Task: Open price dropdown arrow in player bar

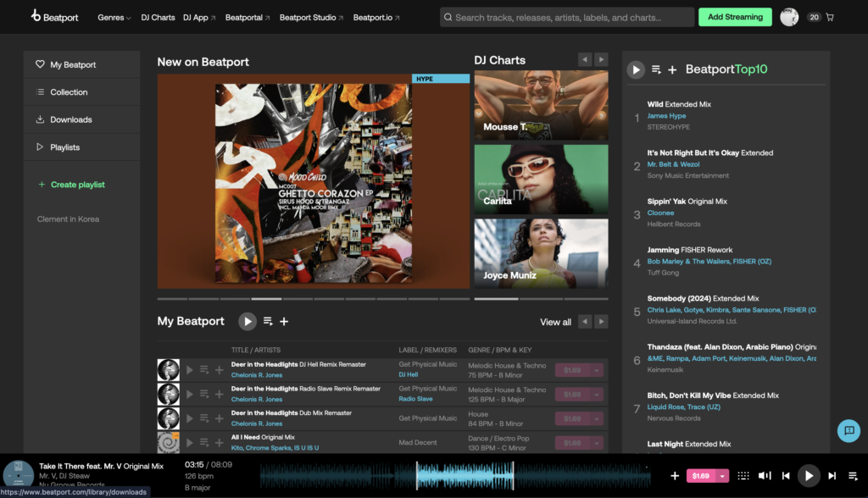Action: tap(723, 476)
